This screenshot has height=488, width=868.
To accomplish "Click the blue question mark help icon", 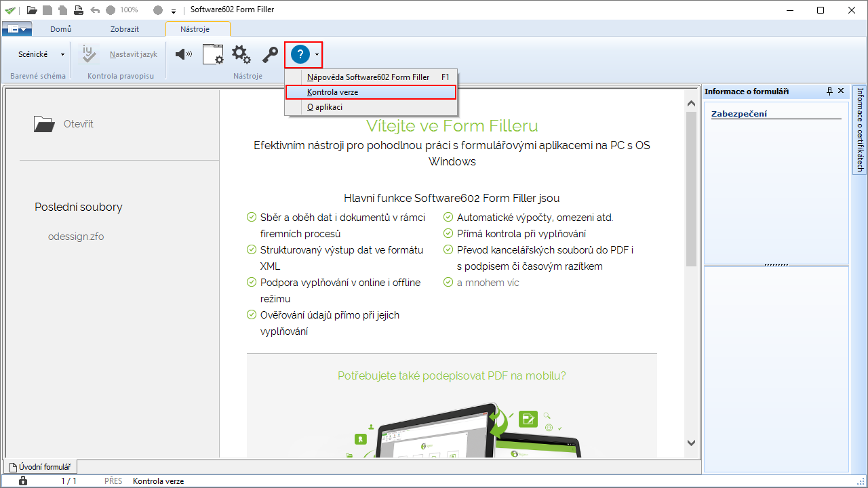I will 300,54.
